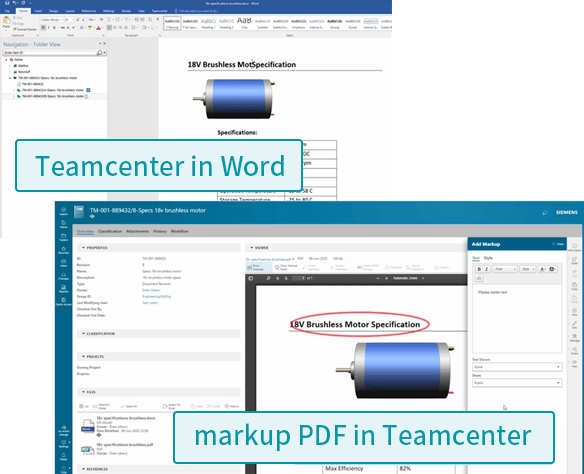The height and width of the screenshot is (474, 584).
Task: Toggle the PDF viewer sidebar icon
Action: pyautogui.click(x=251, y=278)
